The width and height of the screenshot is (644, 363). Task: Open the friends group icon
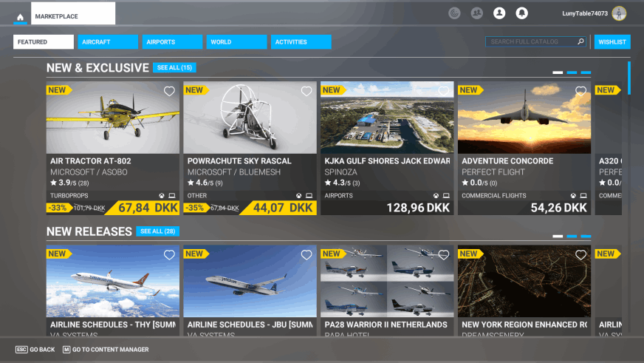point(477,13)
